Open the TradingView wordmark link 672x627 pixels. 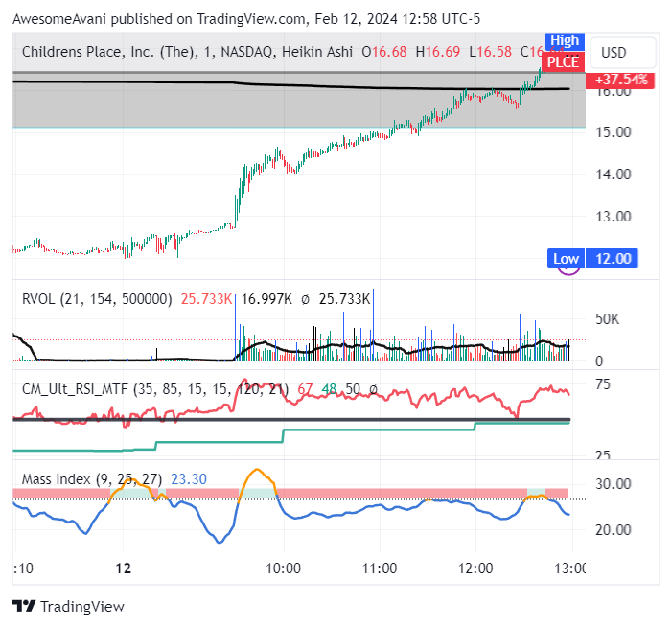click(82, 607)
